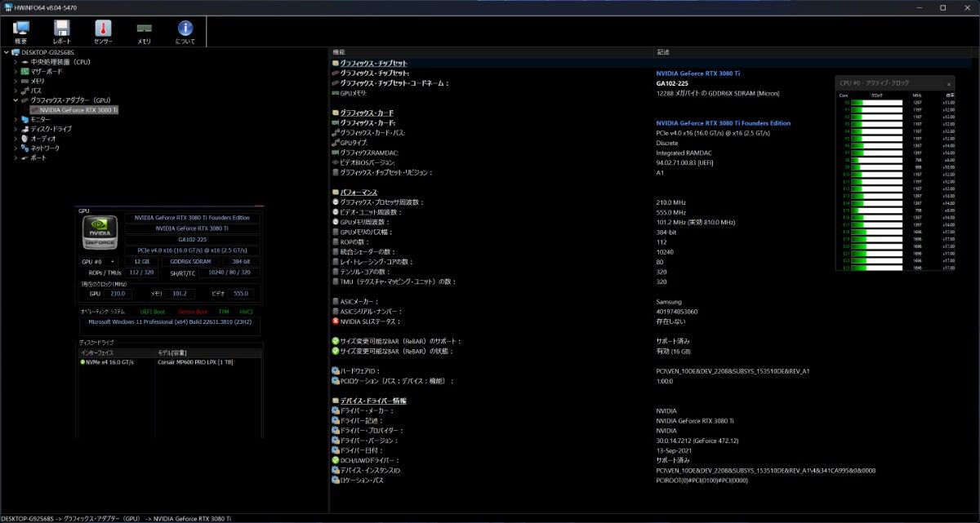The width and height of the screenshot is (980, 523).
Task: Click icon beside ハードウェアID row
Action: pos(336,370)
